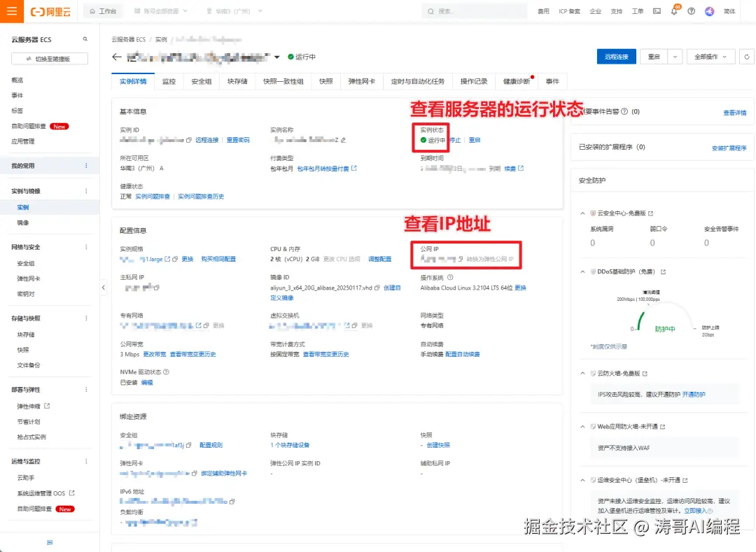Image resolution: width=756 pixels, height=552 pixels.
Task: Click 费用 in the top bar
Action: point(543,11)
